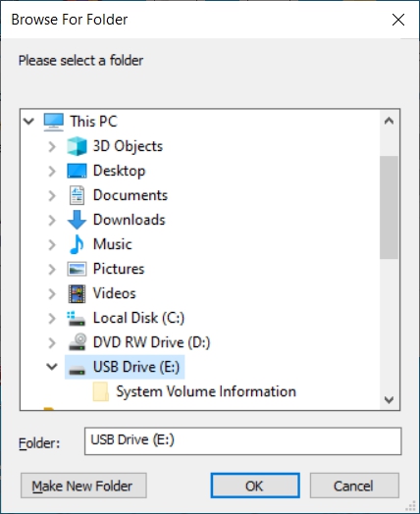Click the Folder name text field
Image resolution: width=420 pixels, height=514 pixels.
(x=242, y=440)
